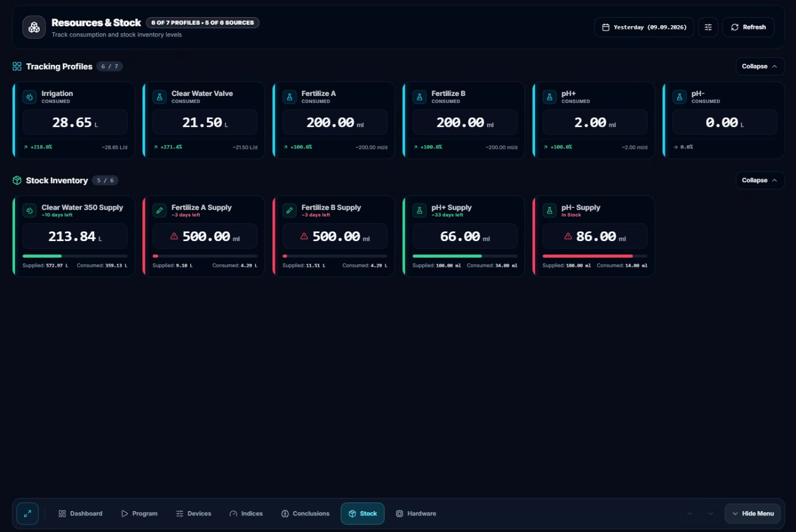Open the filter settings sliders icon

point(708,27)
